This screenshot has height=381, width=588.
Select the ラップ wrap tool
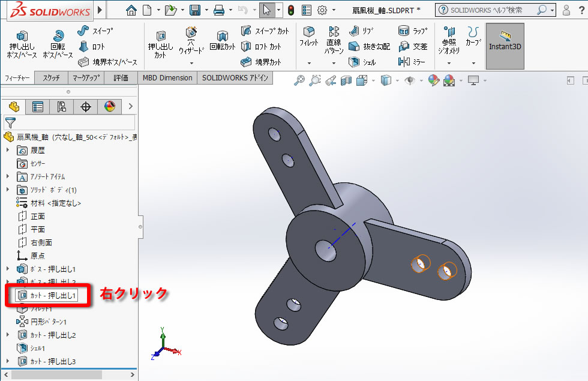tap(413, 31)
